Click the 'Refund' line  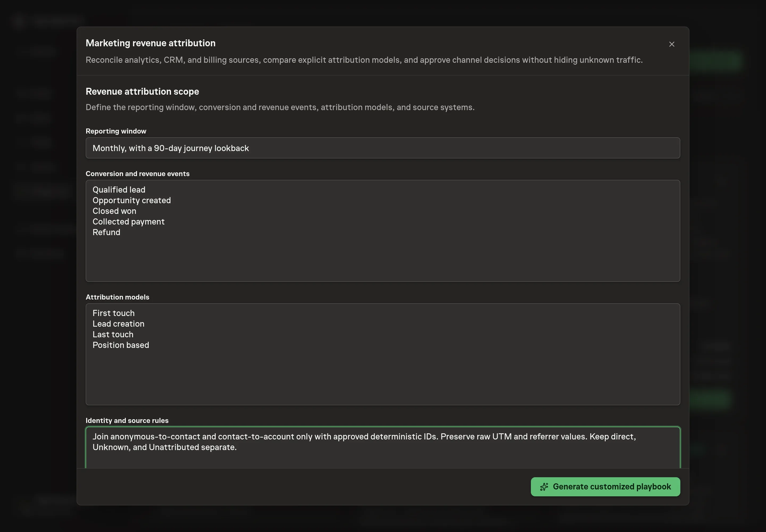coord(106,232)
